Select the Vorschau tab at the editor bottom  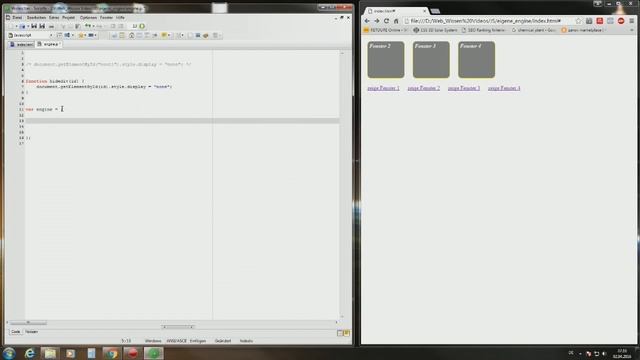tap(31, 332)
